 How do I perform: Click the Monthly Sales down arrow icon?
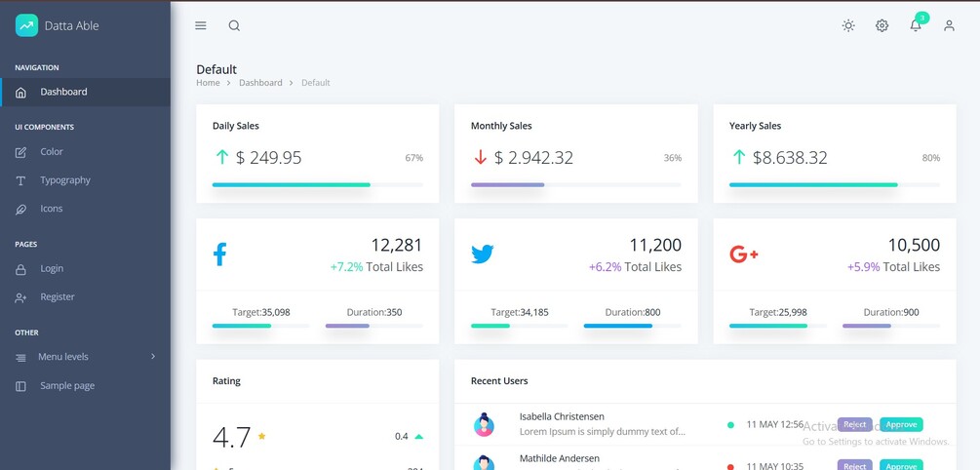coord(480,158)
